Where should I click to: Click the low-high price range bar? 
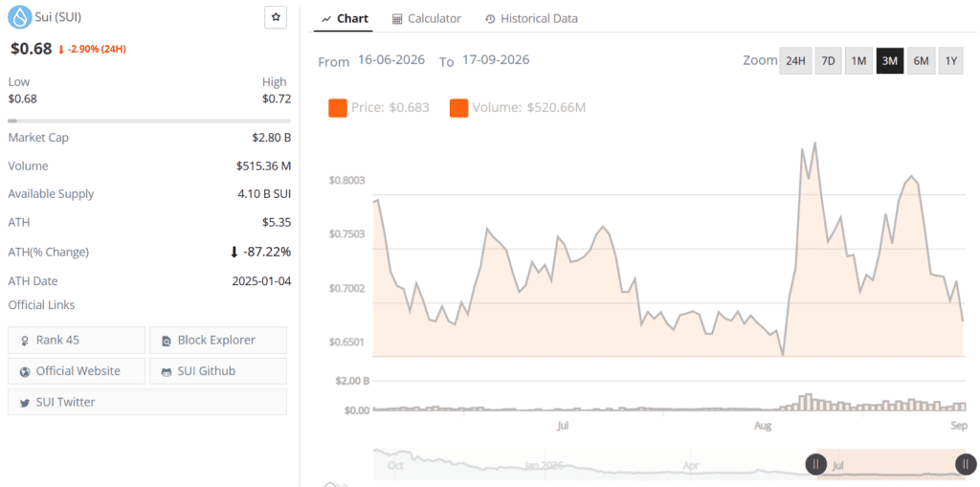[148, 121]
